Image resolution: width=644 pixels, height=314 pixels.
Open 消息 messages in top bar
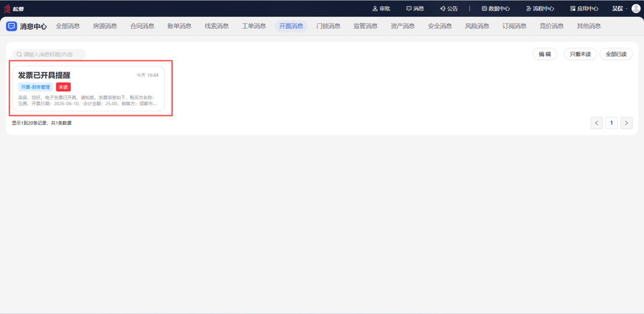click(415, 9)
